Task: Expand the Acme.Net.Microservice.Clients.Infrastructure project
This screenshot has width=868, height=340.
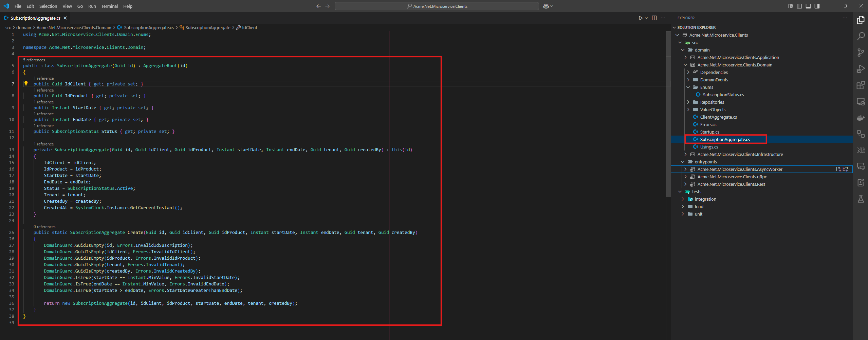Action: 685,154
